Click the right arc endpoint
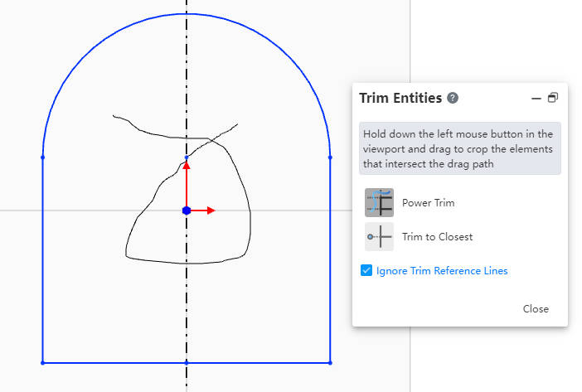 click(x=330, y=157)
